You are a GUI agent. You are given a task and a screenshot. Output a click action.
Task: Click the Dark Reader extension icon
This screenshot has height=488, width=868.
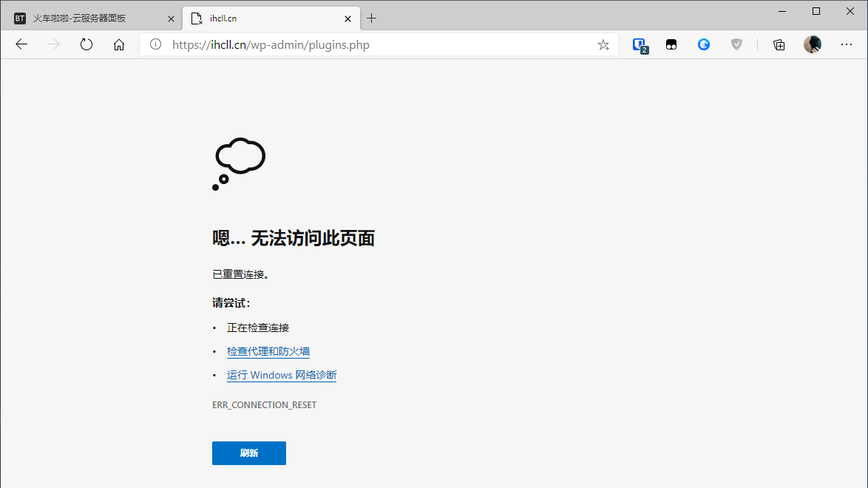(671, 44)
